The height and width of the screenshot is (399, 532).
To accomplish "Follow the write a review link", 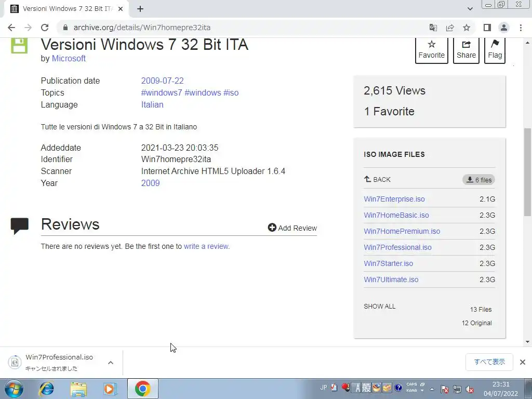I will point(206,246).
